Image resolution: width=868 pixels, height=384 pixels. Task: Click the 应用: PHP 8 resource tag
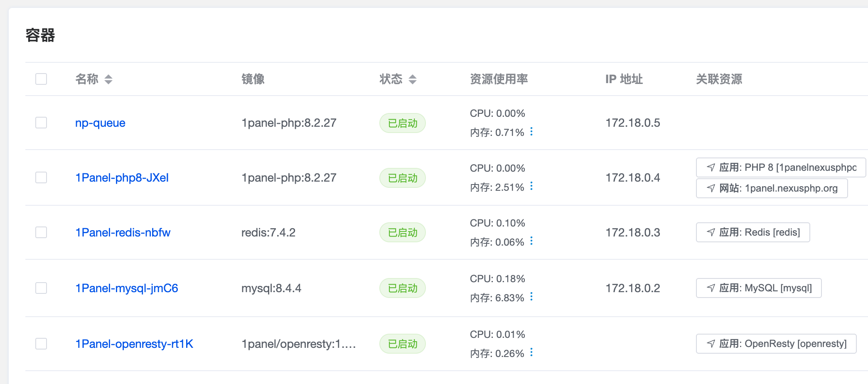(781, 167)
